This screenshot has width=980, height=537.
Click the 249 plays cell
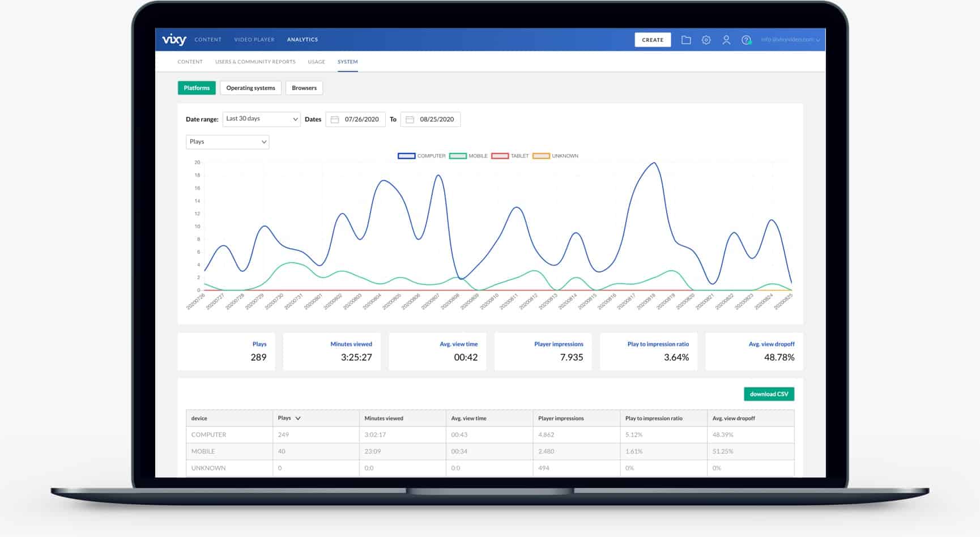pos(316,434)
